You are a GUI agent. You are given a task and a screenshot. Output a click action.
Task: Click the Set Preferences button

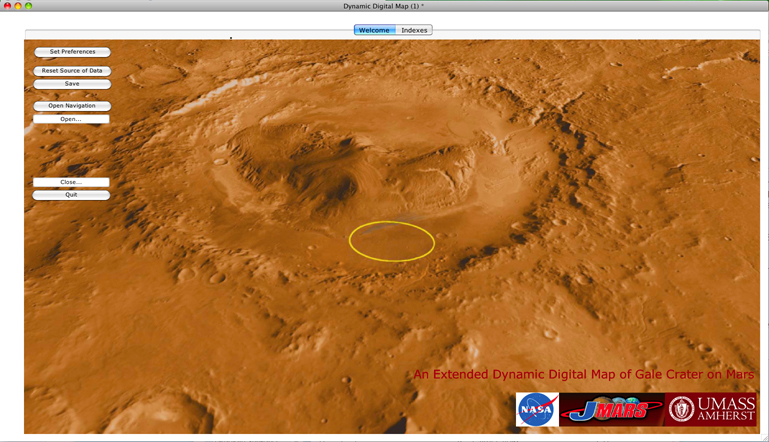[x=72, y=52]
